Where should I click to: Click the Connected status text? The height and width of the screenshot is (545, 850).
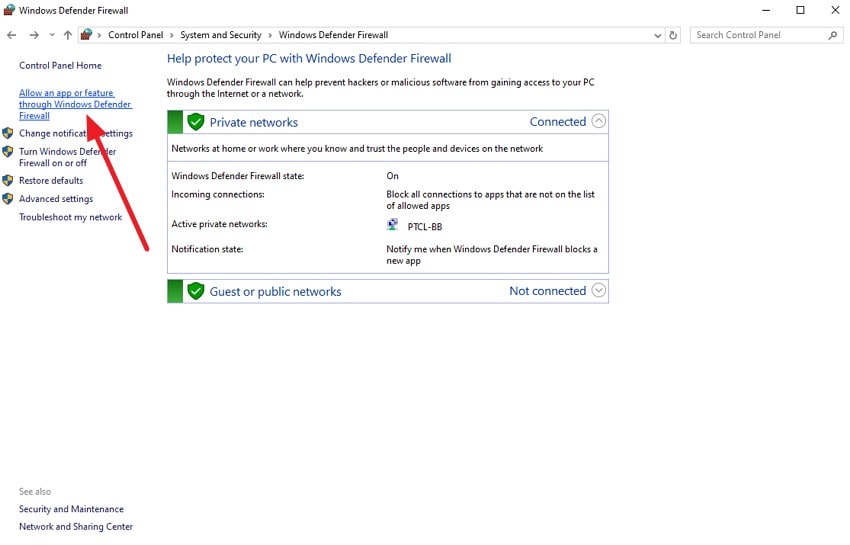558,121
